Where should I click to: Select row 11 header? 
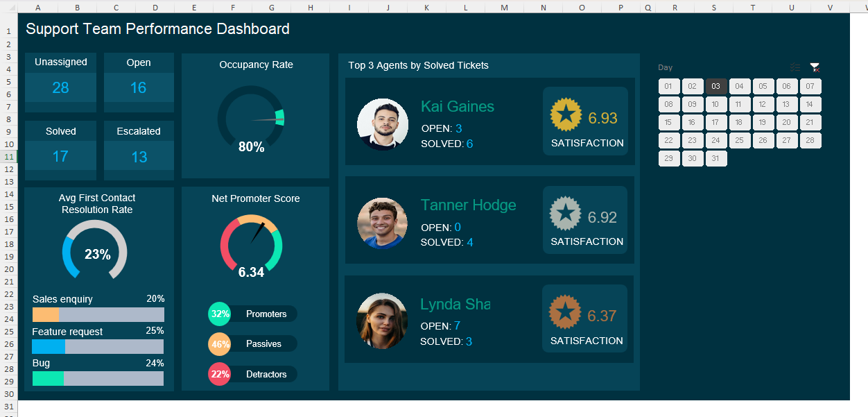coord(8,157)
